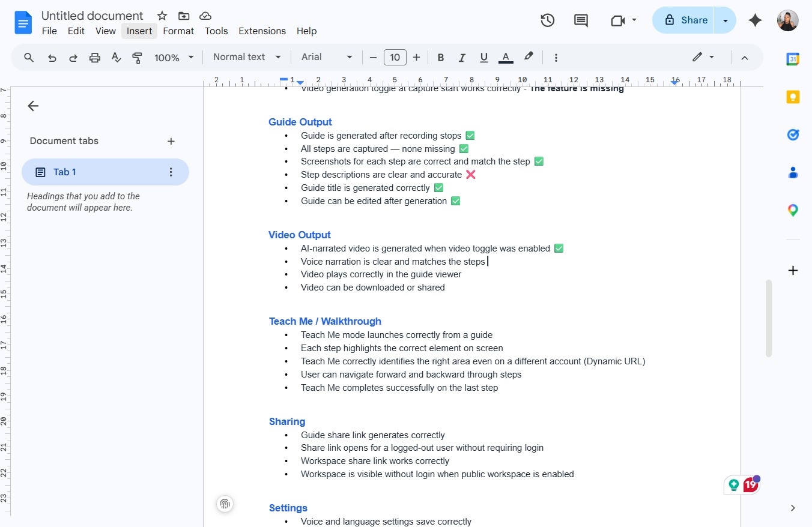Viewport: 812px width, 527px height.
Task: Run spelling and grammar check icon
Action: (x=117, y=58)
